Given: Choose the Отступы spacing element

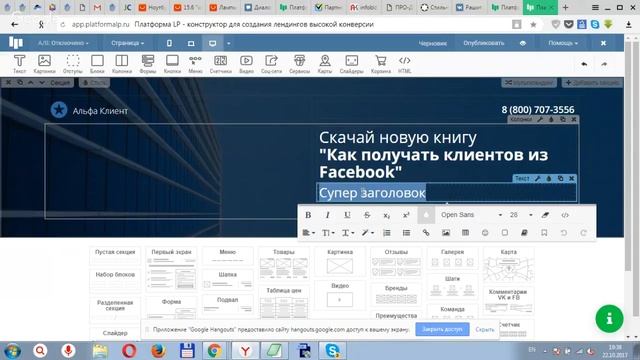Looking at the screenshot, I should coord(73,64).
